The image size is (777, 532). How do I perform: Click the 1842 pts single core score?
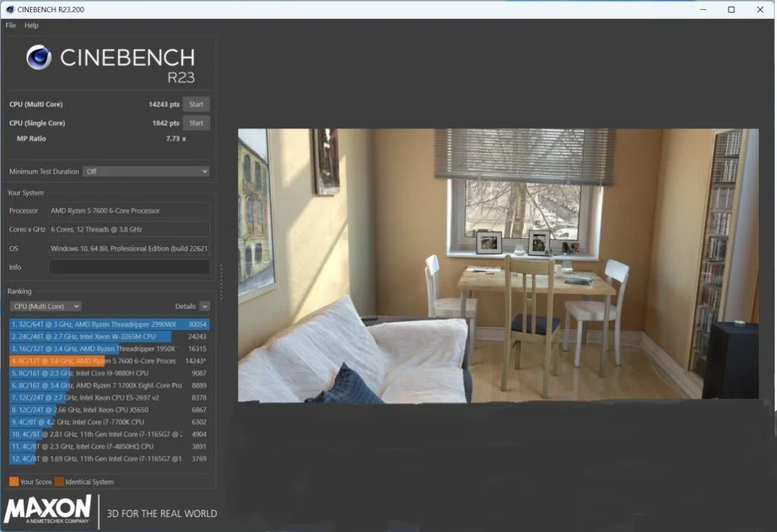[166, 123]
